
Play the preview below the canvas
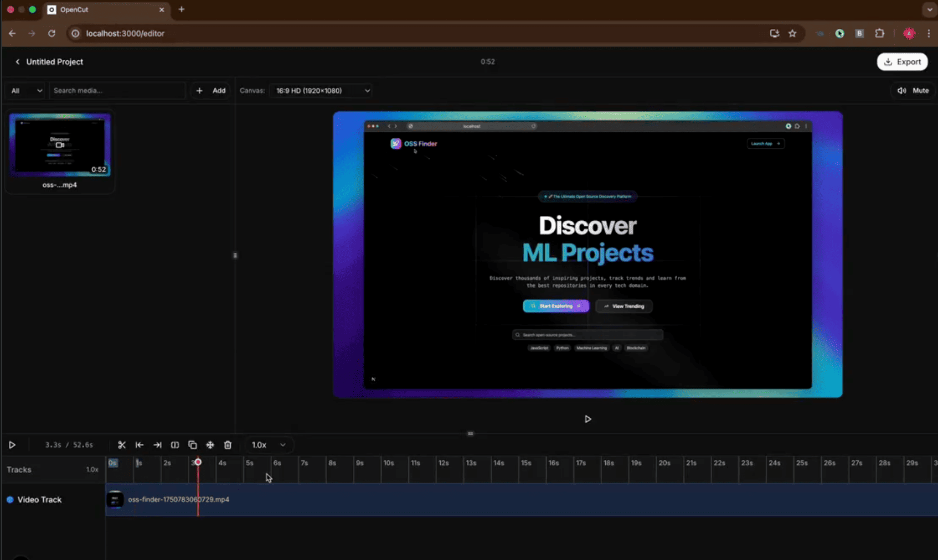point(587,419)
